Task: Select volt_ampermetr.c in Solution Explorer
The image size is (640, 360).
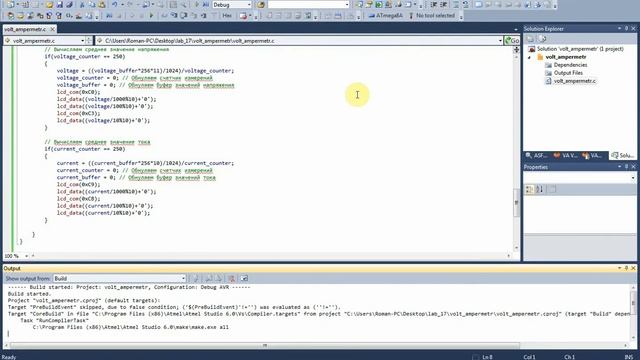Action: tap(574, 81)
